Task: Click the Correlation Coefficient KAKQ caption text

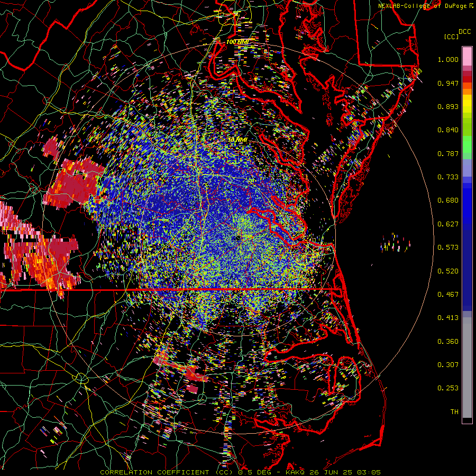Action: (x=240, y=472)
